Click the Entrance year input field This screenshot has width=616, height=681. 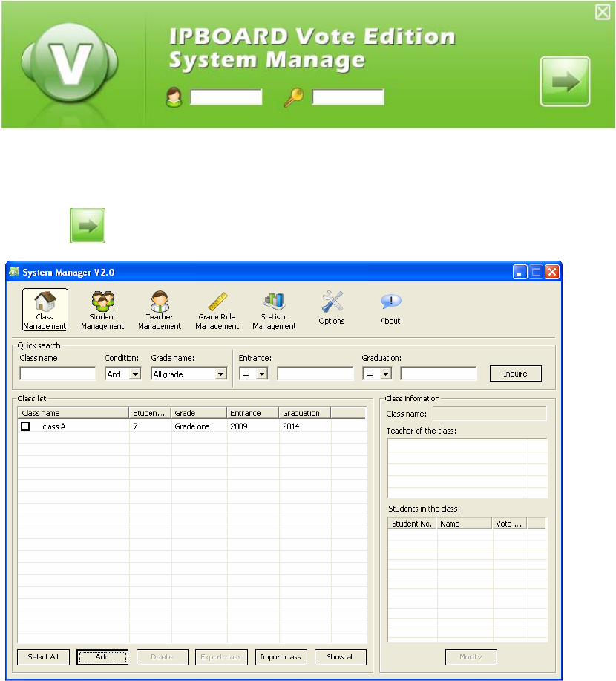315,374
